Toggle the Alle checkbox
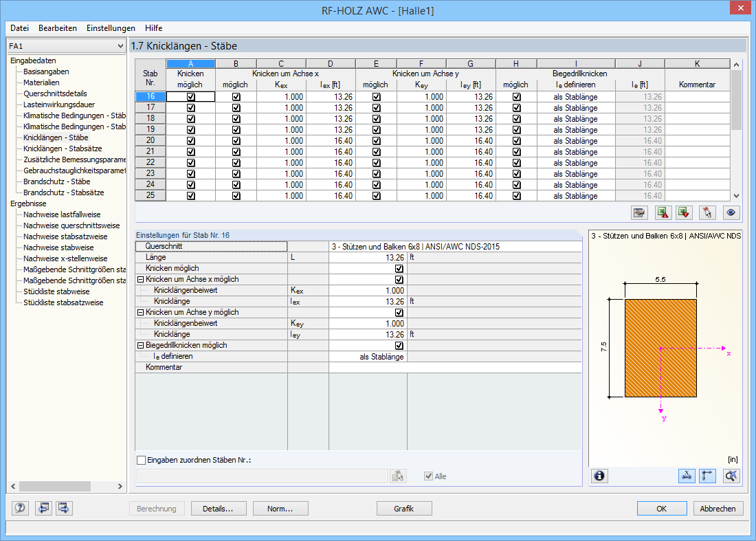The image size is (756, 541). 428,476
